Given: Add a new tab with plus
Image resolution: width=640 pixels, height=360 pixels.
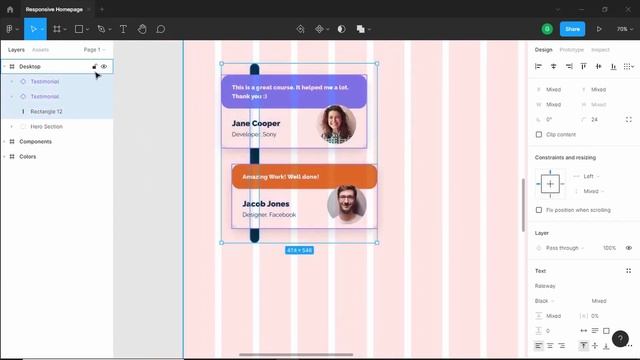Looking at the screenshot, I should [x=102, y=9].
